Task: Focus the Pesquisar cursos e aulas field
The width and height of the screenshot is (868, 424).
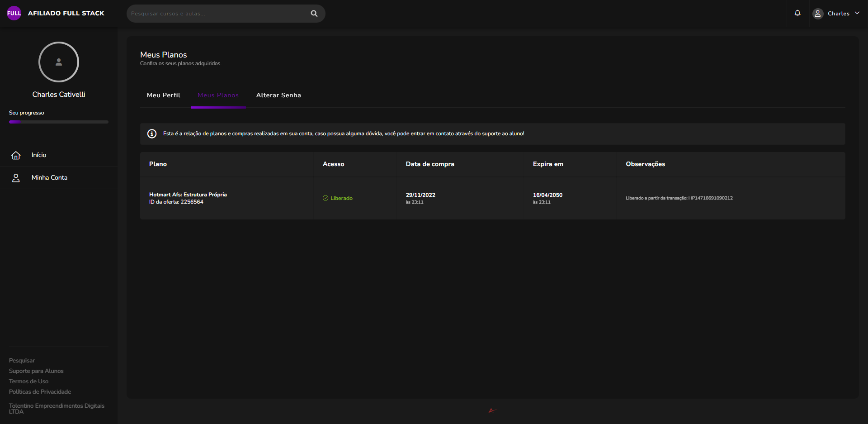Action: [217, 14]
